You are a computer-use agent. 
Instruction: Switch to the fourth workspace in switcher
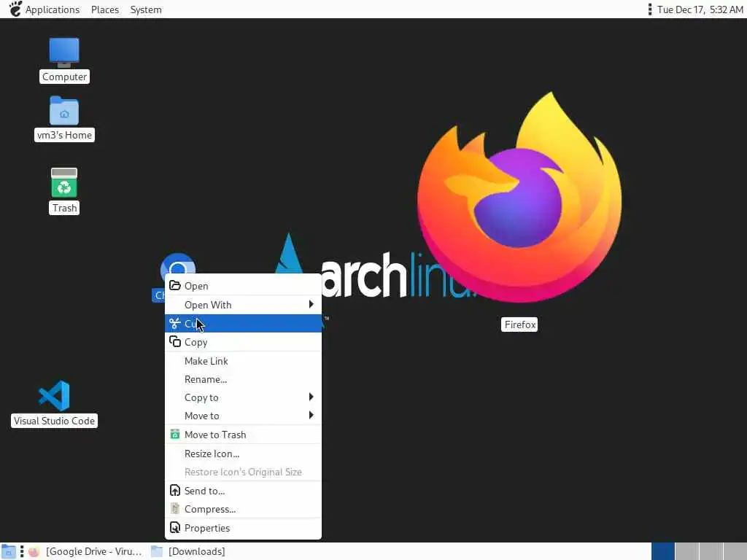735,551
